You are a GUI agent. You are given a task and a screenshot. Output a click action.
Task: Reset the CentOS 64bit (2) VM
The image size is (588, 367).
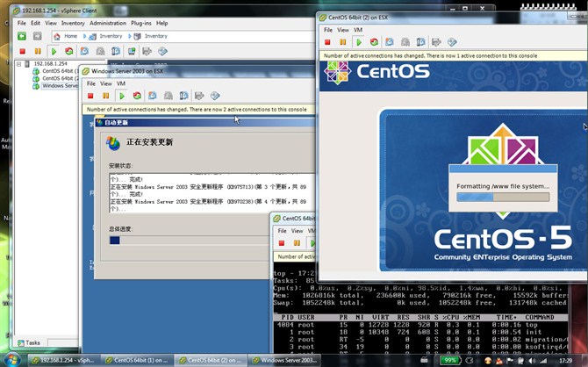[374, 42]
